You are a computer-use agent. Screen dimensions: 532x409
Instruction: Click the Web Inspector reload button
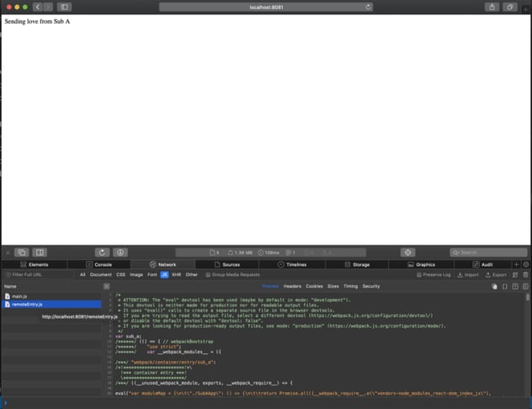click(102, 252)
